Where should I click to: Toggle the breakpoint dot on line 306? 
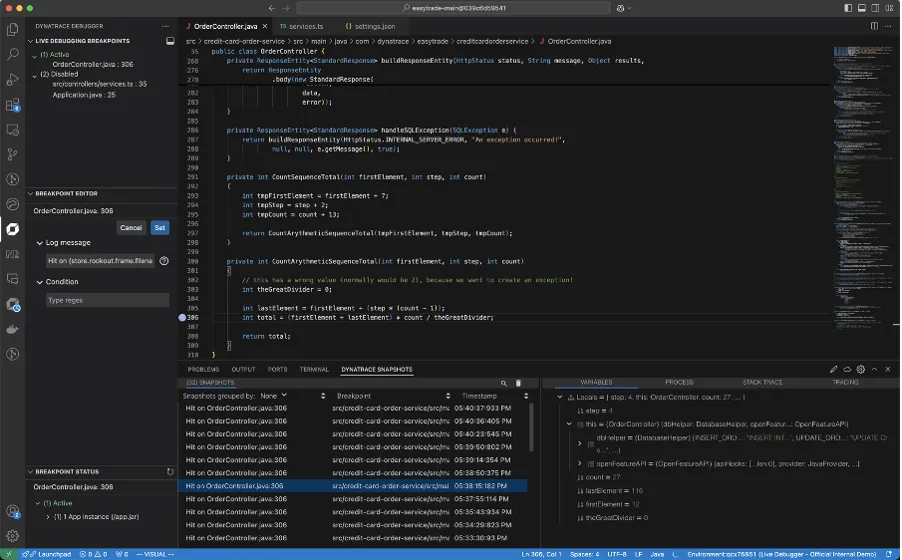coord(182,318)
